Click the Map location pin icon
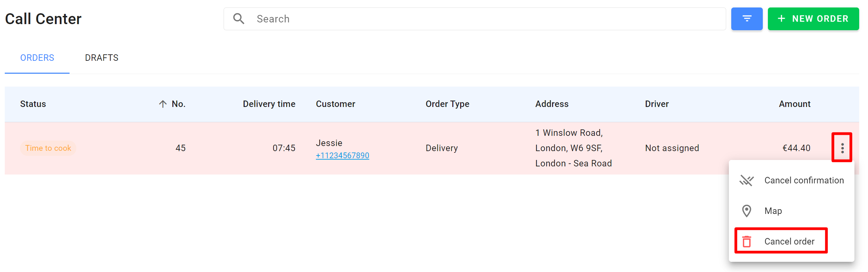868x272 pixels. click(747, 211)
